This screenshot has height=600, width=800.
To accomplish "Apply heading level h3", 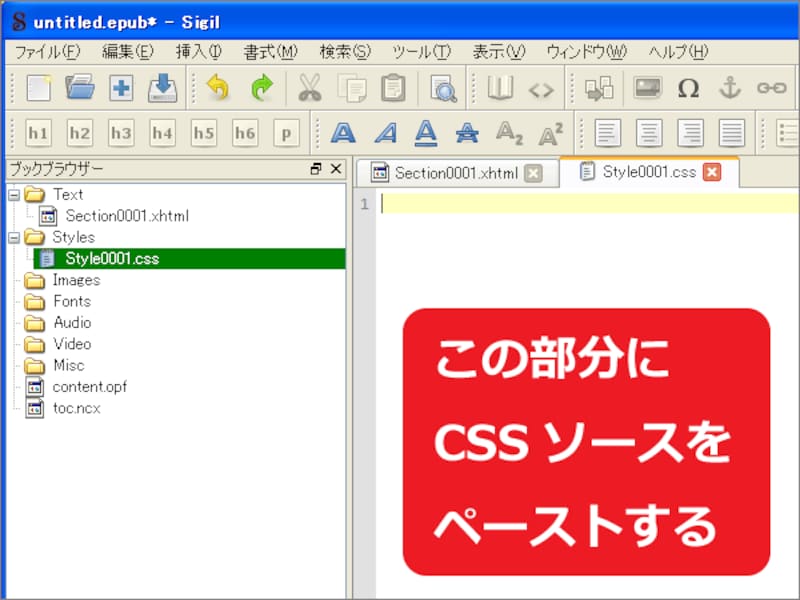I will [x=120, y=132].
